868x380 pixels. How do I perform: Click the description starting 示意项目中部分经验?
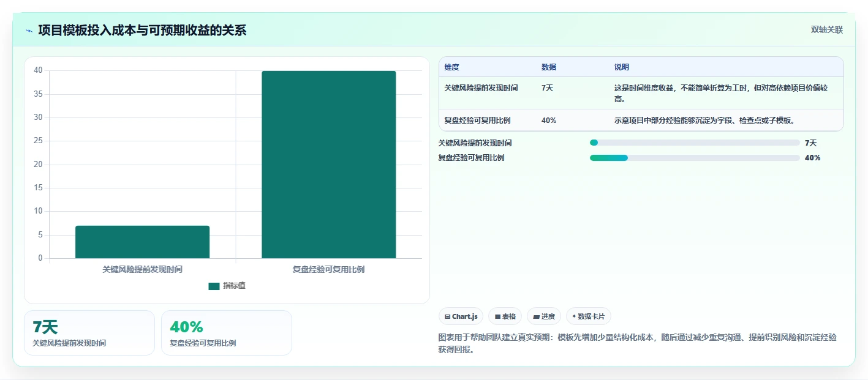704,121
